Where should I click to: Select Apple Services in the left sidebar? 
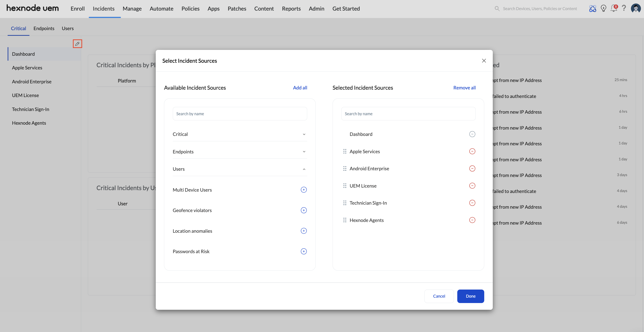pyautogui.click(x=27, y=68)
